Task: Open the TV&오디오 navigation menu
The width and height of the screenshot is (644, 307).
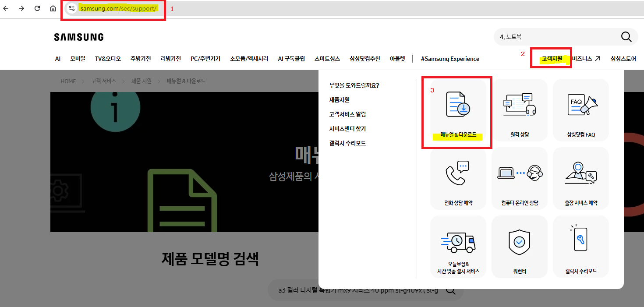Action: coord(108,59)
